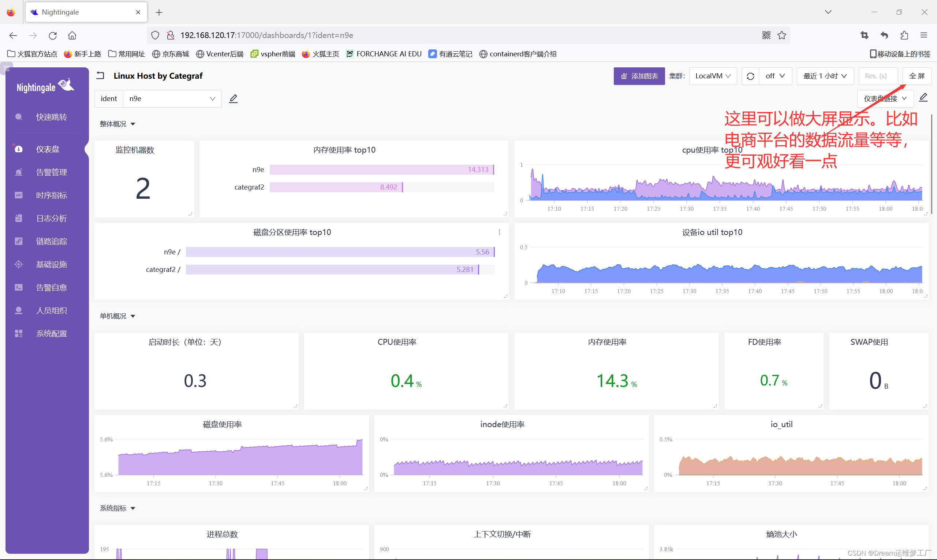Open the 时序指标 sidebar menu

(x=51, y=195)
